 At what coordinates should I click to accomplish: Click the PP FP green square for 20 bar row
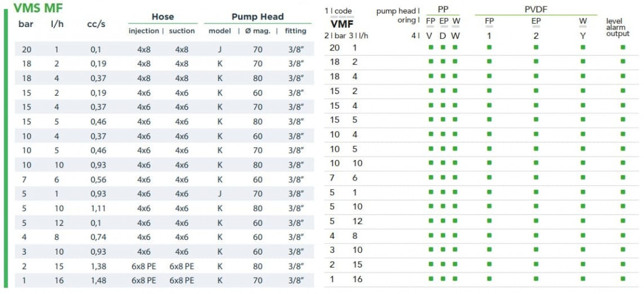[431, 47]
